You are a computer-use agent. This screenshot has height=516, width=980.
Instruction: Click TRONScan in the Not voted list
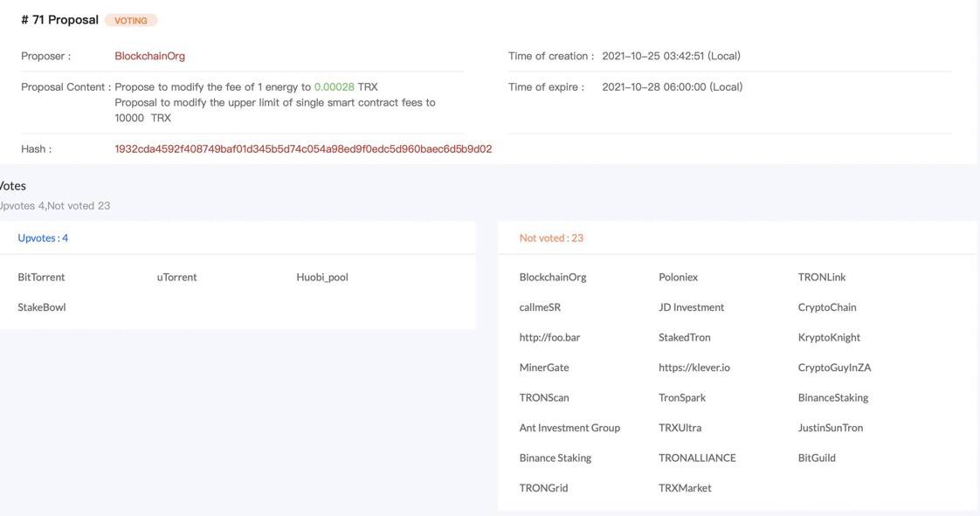[x=544, y=397]
